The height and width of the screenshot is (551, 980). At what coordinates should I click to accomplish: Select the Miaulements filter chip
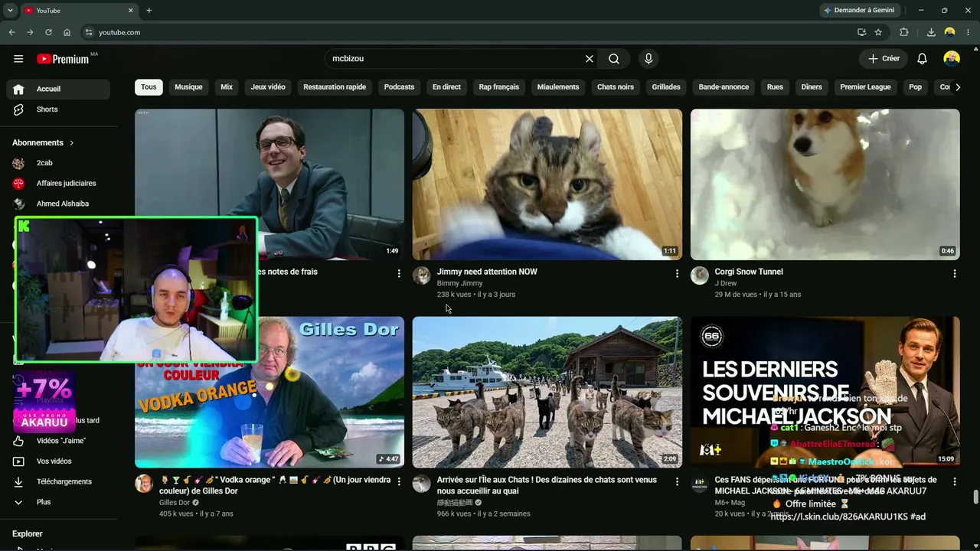558,87
